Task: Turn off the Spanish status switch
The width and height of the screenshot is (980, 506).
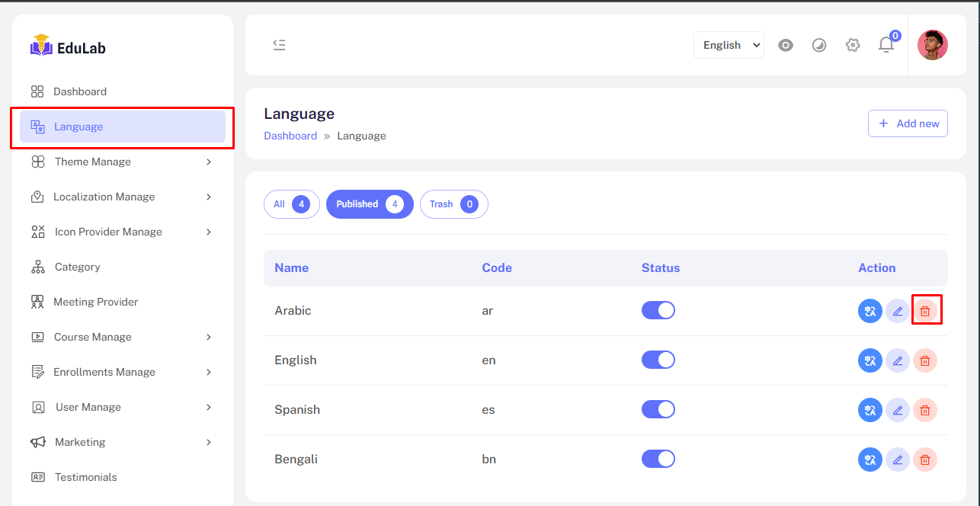Action: (658, 409)
